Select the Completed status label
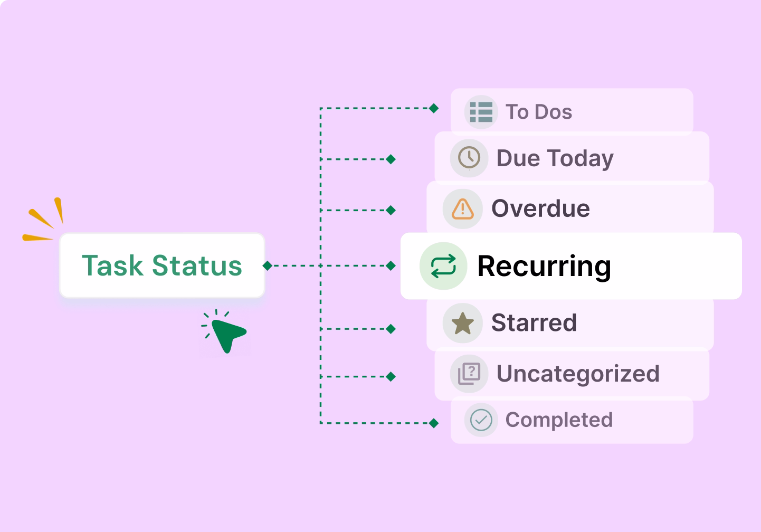The image size is (761, 532). click(559, 420)
